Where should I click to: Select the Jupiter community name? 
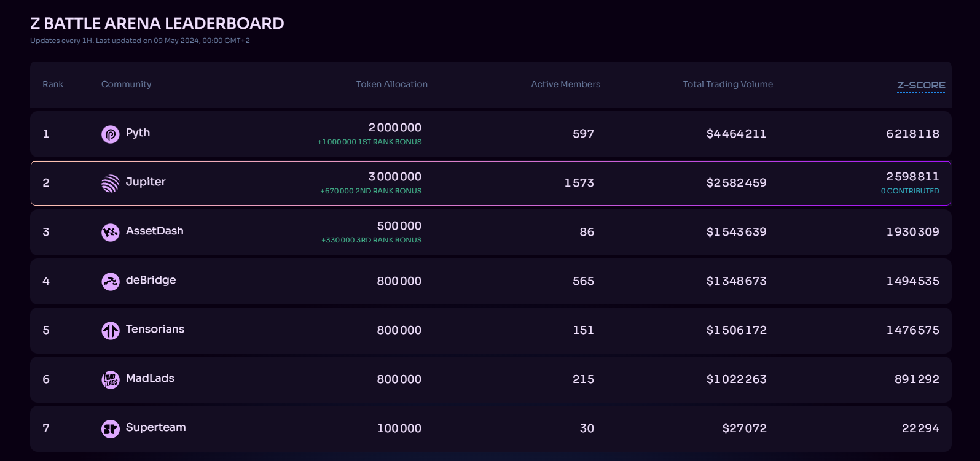pos(146,182)
